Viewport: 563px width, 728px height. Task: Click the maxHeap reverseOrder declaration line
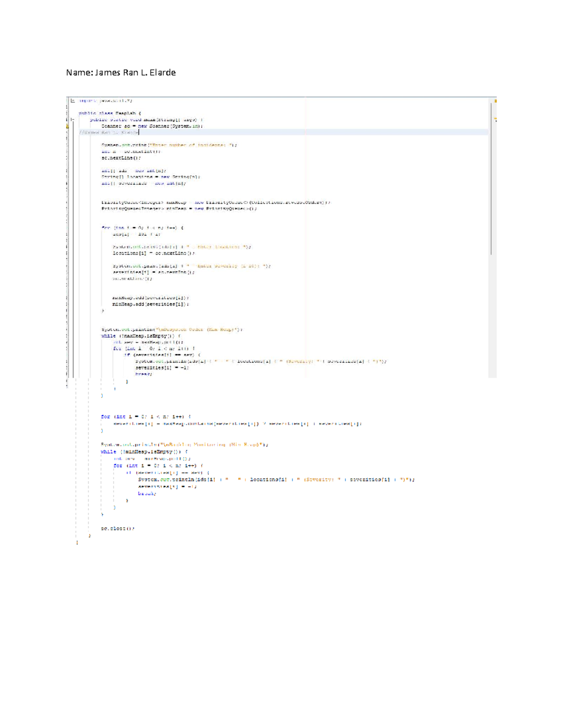tap(216, 203)
